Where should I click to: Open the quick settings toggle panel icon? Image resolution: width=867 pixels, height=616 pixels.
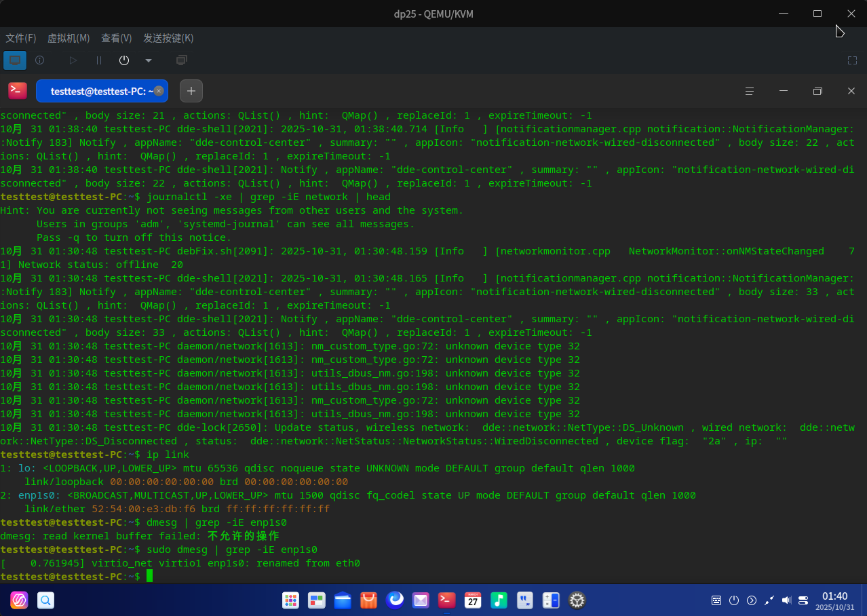(804, 600)
